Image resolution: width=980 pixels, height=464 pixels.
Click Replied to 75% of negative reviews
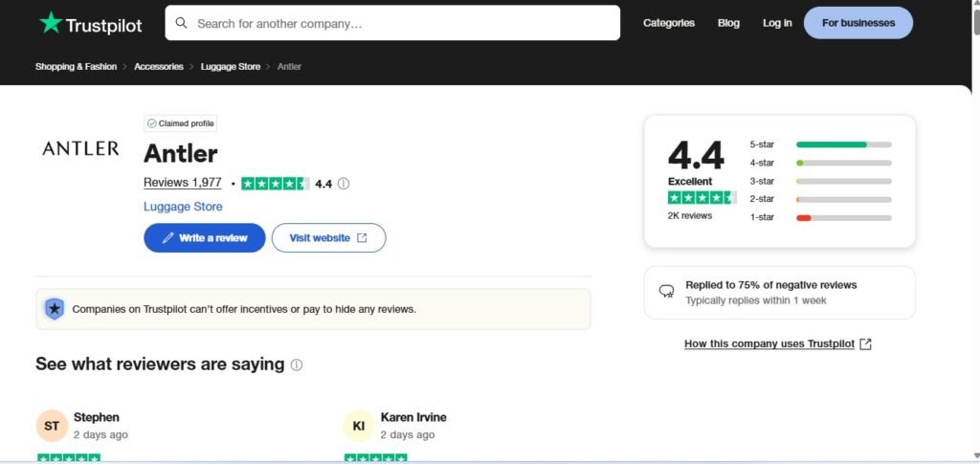pyautogui.click(x=771, y=285)
